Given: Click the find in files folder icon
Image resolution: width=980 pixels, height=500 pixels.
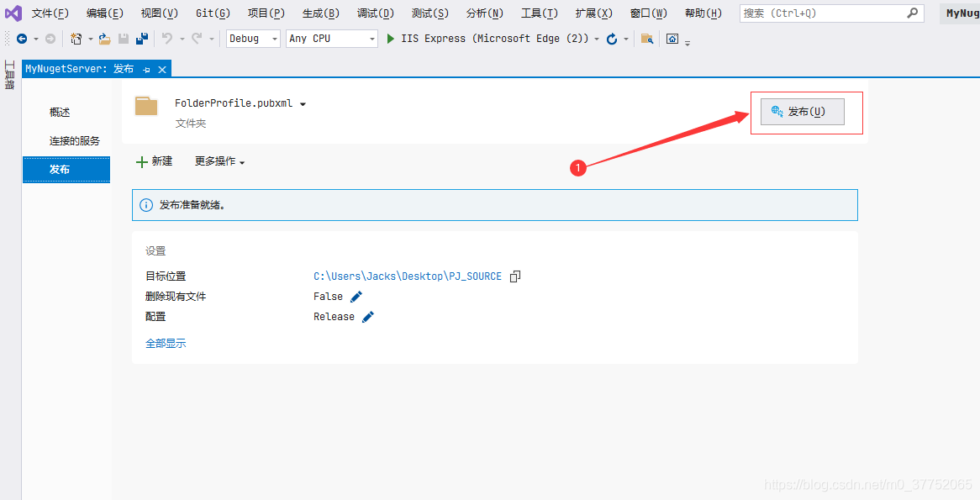Looking at the screenshot, I should click(x=647, y=39).
